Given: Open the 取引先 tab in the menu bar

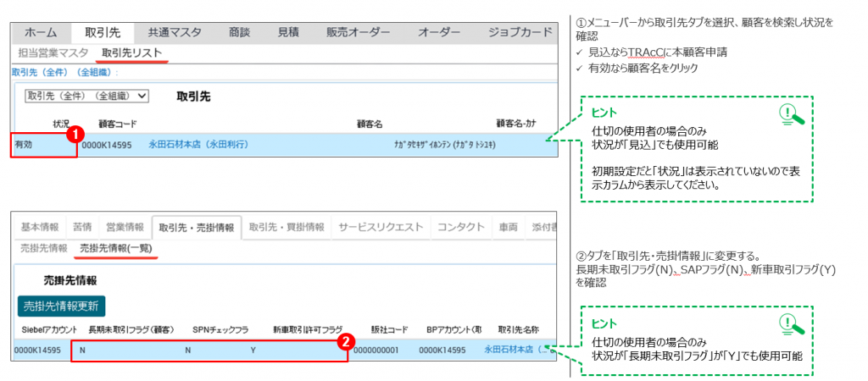Looking at the screenshot, I should click(103, 33).
